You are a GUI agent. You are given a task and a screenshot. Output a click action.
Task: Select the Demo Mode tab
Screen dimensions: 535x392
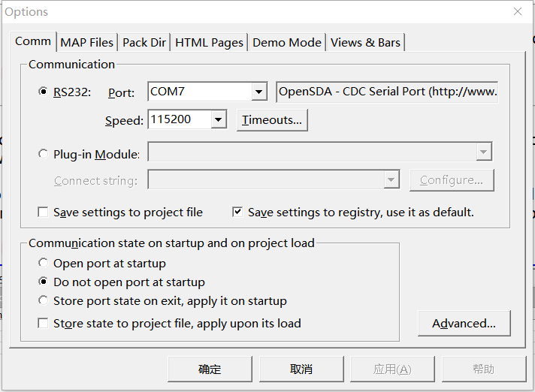click(x=287, y=43)
